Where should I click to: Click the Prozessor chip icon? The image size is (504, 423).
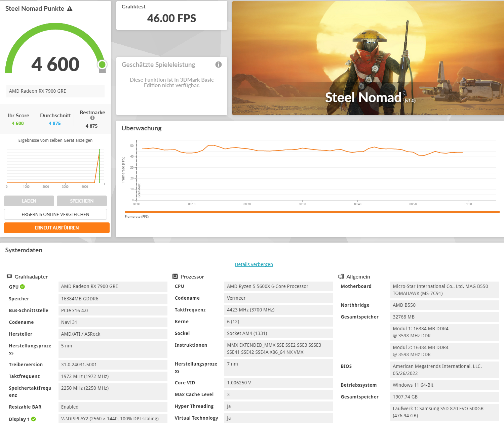click(x=175, y=277)
